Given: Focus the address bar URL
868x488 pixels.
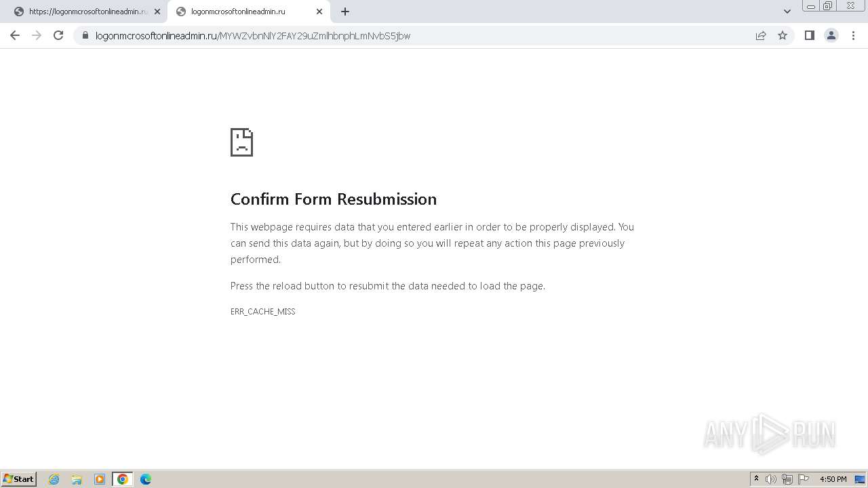Looking at the screenshot, I should [252, 36].
